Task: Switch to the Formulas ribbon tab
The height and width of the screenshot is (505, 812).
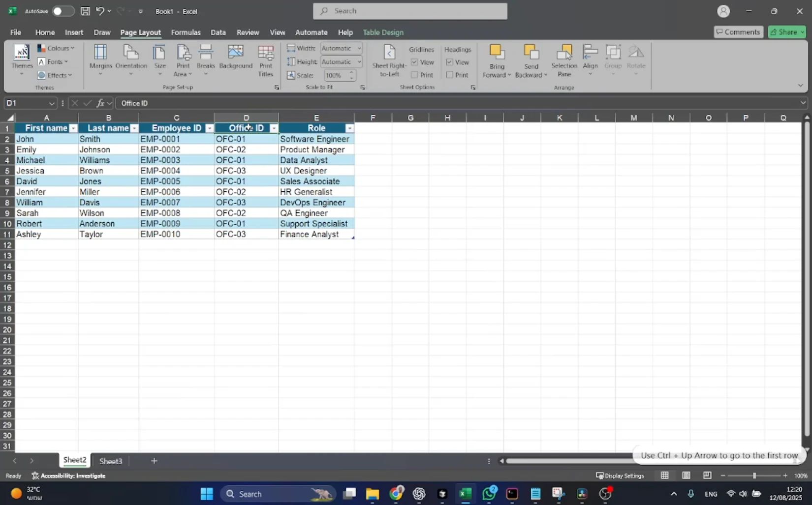Action: pos(186,32)
